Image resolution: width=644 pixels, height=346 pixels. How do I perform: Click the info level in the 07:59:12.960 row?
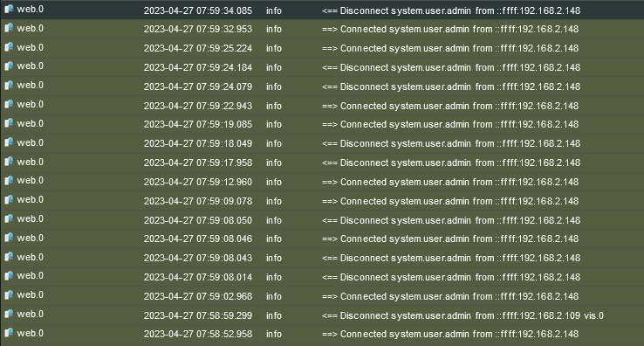(273, 182)
